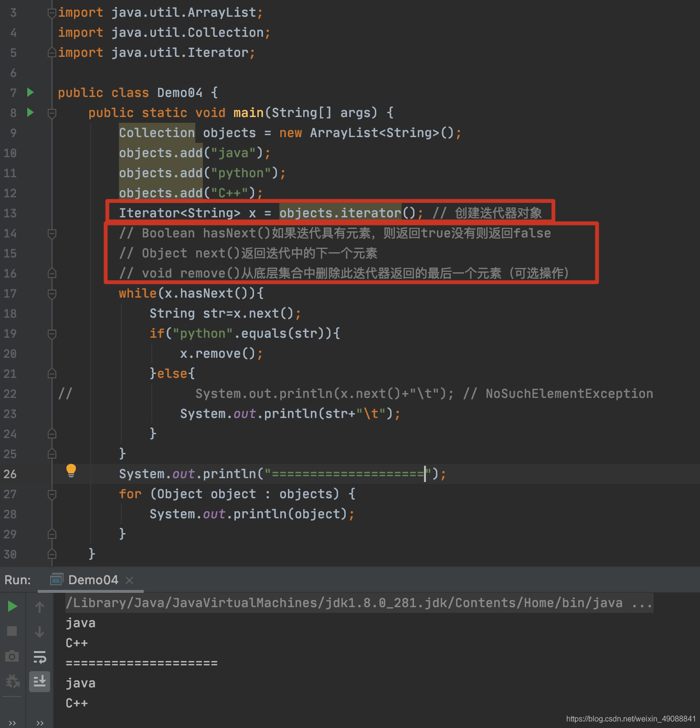This screenshot has width=700, height=728.
Task: Click fold end marker on line 30
Action: coord(52,554)
